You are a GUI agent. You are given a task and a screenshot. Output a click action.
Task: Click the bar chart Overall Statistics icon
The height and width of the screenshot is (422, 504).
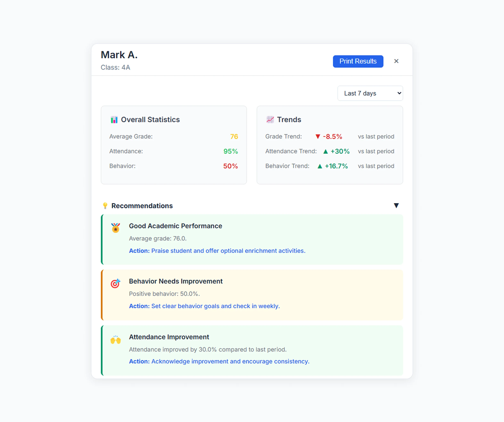pyautogui.click(x=114, y=120)
